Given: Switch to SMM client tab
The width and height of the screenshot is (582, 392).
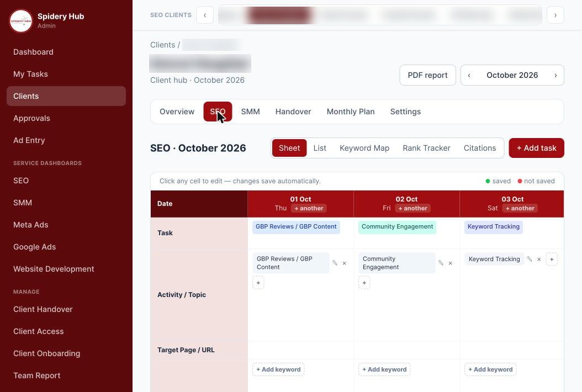Looking at the screenshot, I should click(250, 112).
